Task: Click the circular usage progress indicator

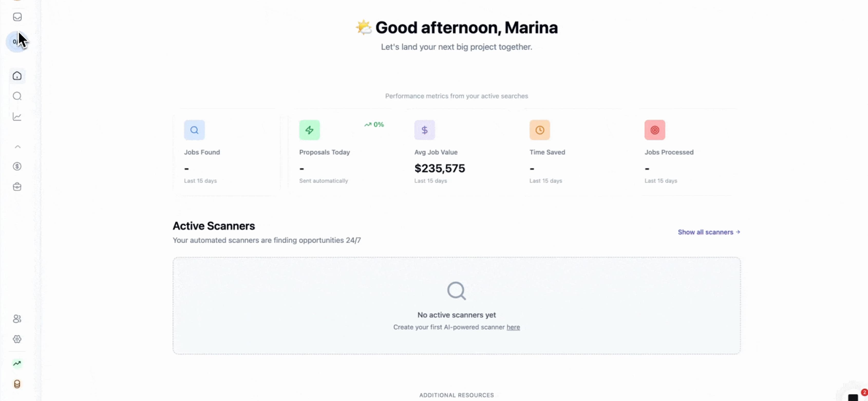Action: (x=16, y=42)
